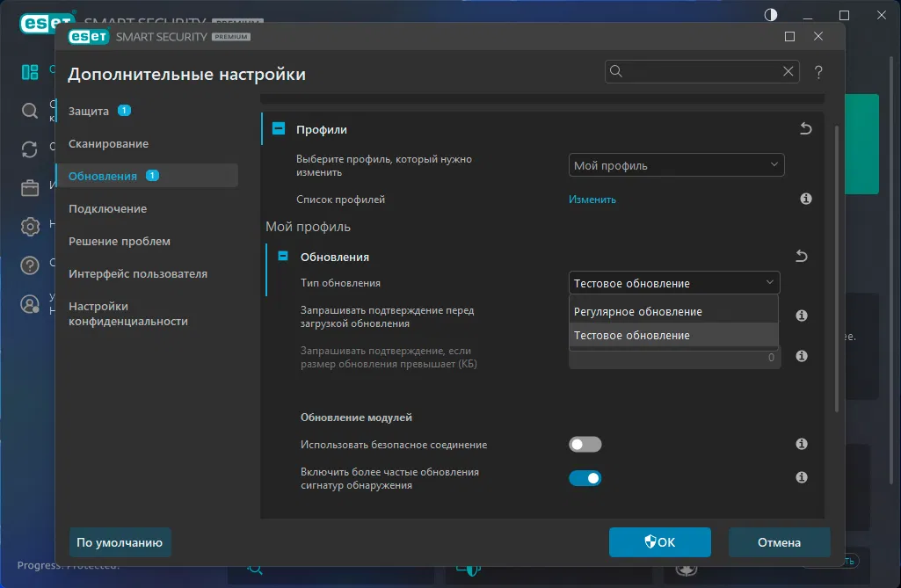The height and width of the screenshot is (588, 901).
Task: Click the ESET logo in the dialog title bar
Action: (89, 37)
